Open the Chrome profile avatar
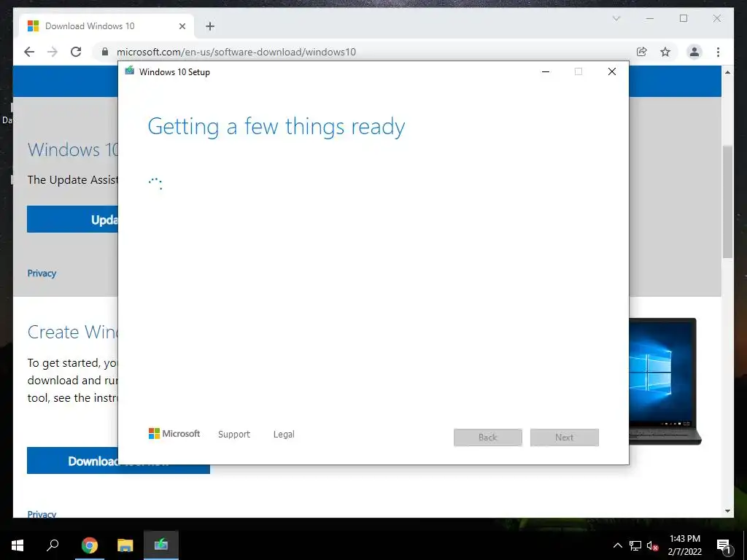The image size is (747, 560). point(694,52)
